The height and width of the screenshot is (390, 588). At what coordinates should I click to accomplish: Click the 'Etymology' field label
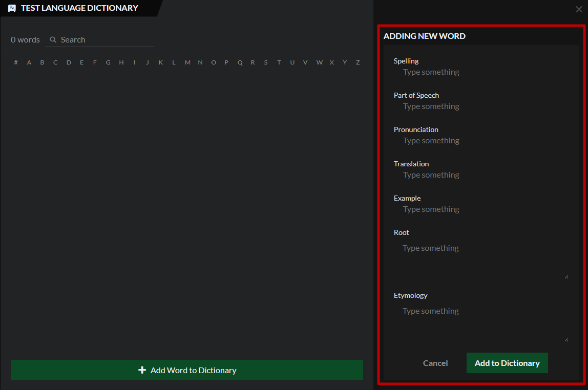411,295
